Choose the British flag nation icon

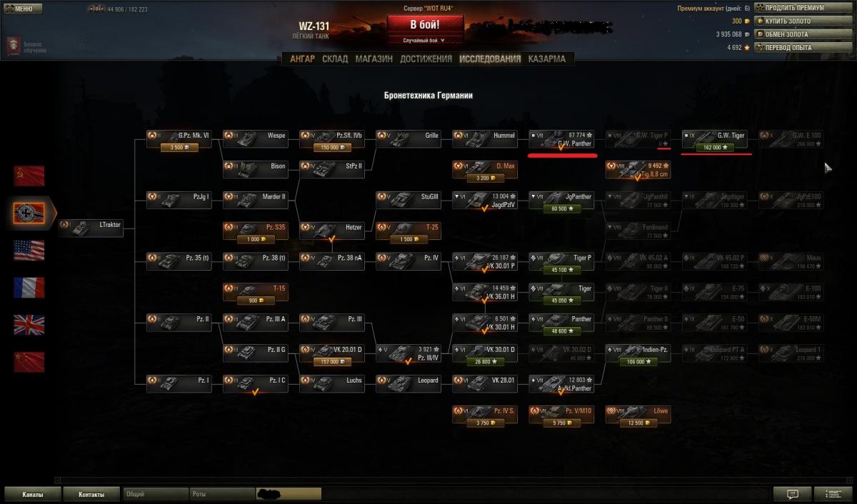point(29,325)
